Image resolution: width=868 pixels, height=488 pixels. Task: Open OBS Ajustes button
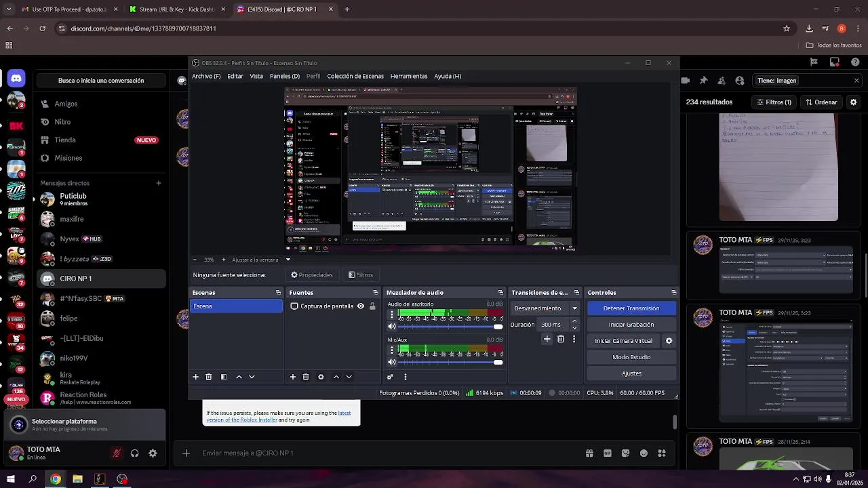click(631, 373)
